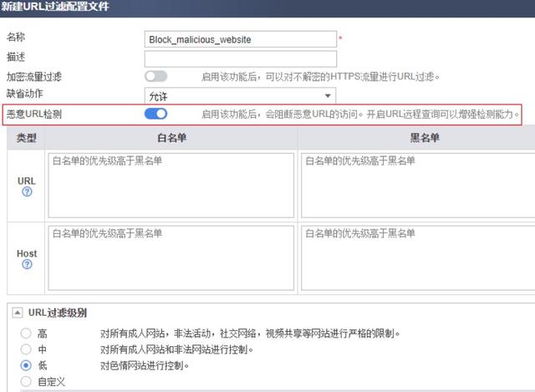This screenshot has width=535, height=392.
Task: Click the 恶意URL检测 label
Action: [34, 114]
